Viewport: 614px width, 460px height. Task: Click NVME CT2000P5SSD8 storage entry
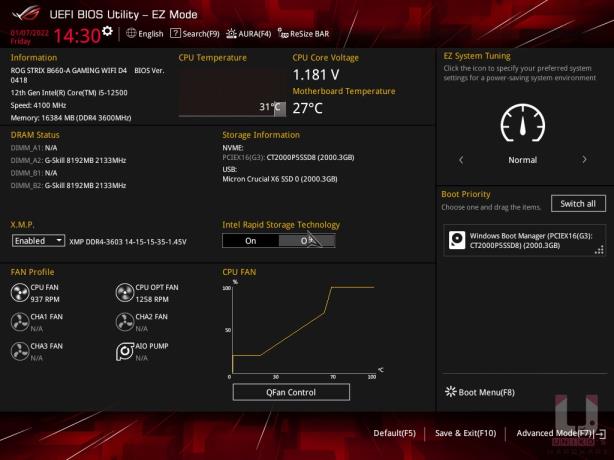(x=288, y=157)
